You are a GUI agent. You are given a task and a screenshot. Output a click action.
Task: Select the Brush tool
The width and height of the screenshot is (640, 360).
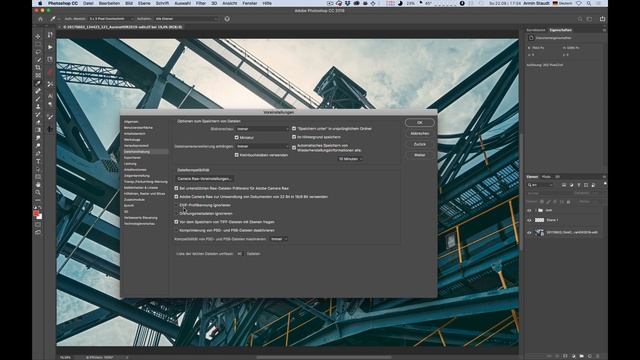(x=38, y=99)
